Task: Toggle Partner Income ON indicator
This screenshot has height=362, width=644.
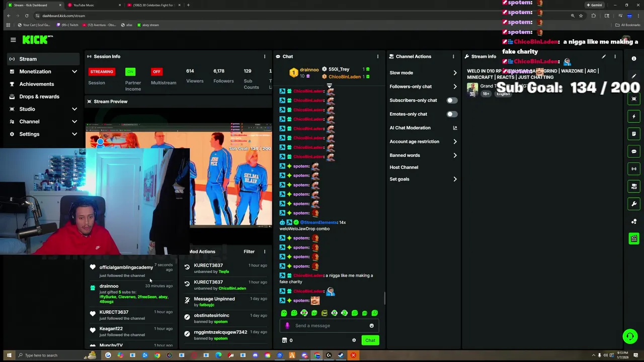Action: coord(130,71)
